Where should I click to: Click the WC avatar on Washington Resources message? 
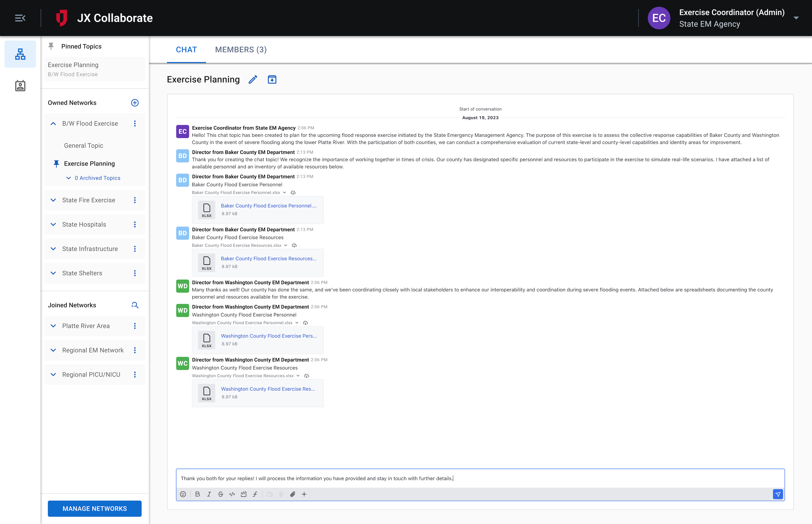point(182,363)
